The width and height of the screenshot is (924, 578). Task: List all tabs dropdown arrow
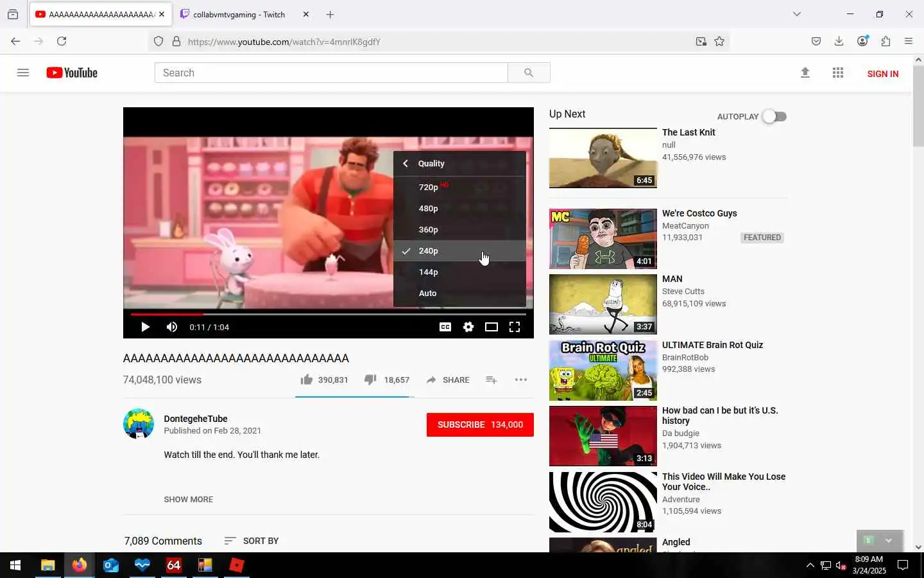[x=797, y=14]
